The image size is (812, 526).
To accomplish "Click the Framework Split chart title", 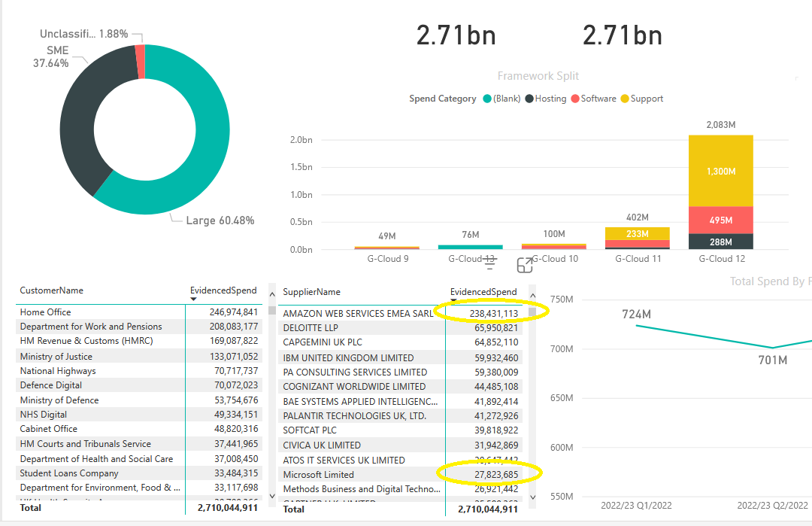I will coord(538,76).
